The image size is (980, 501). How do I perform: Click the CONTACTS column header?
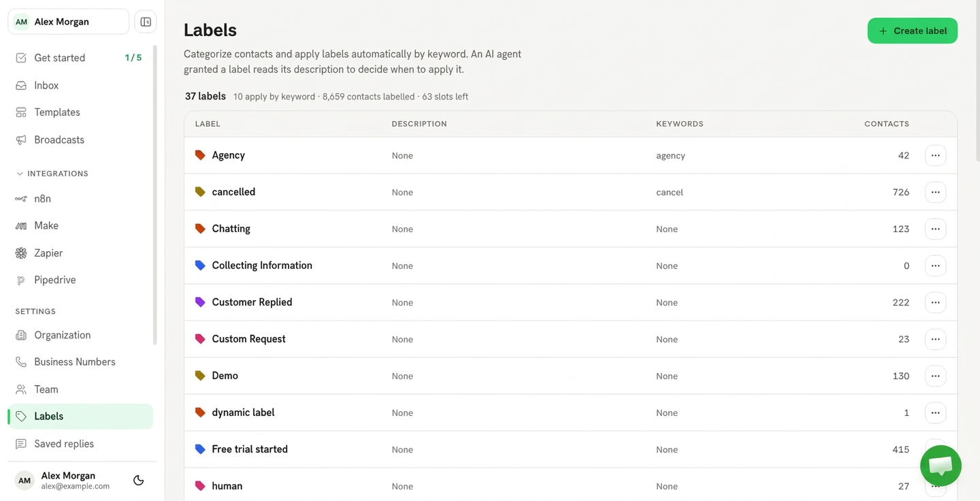(x=887, y=124)
